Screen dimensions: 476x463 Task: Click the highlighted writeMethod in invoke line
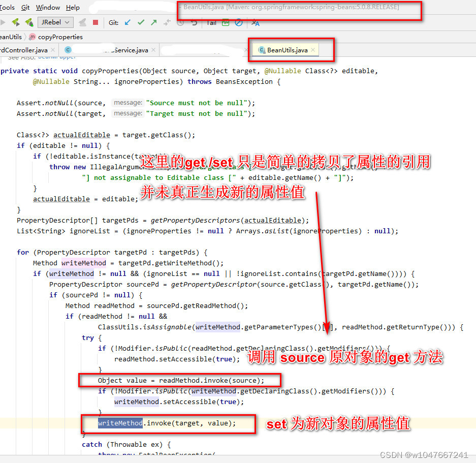click(120, 423)
